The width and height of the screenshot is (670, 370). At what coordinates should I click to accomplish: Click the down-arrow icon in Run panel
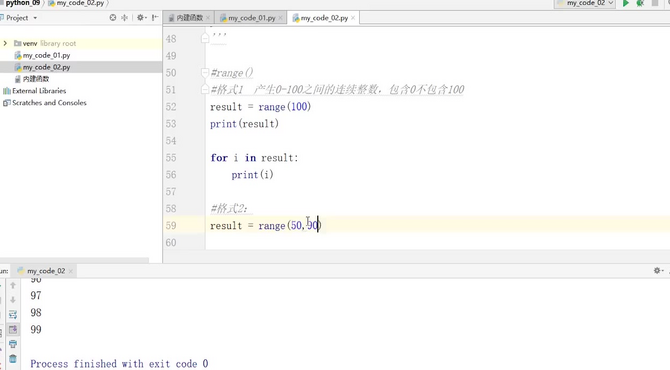(13, 300)
